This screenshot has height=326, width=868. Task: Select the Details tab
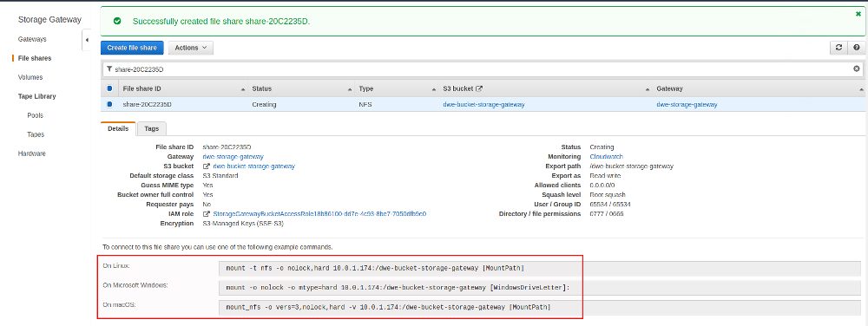(x=118, y=128)
